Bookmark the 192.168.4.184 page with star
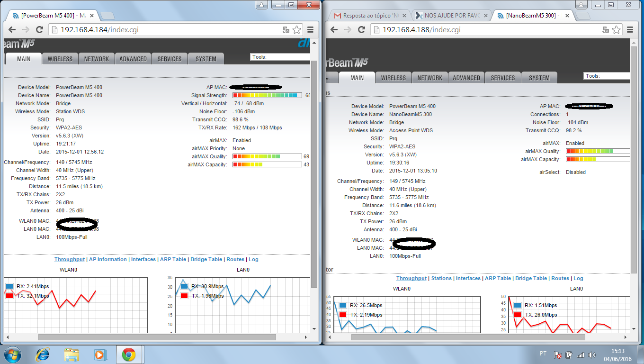Screen dimensions: 644x364 pyautogui.click(x=296, y=30)
